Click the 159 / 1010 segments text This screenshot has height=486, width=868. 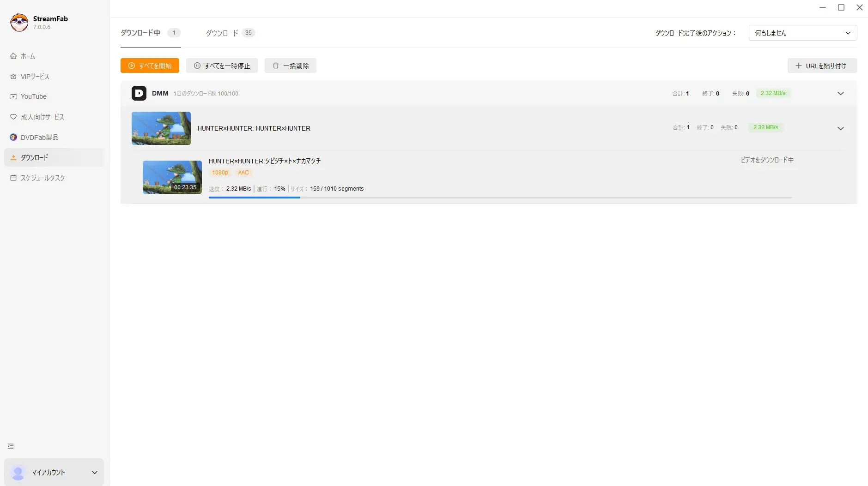click(337, 189)
